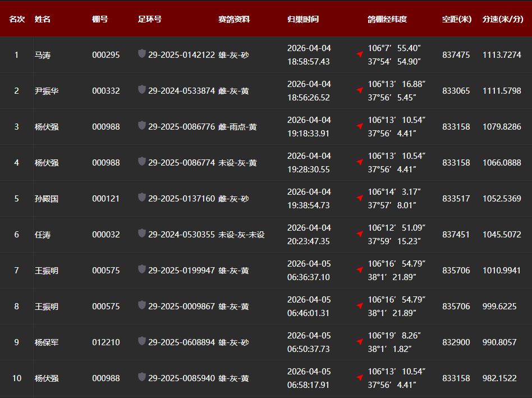Click loft number 012210
The image size is (532, 398).
click(x=106, y=342)
